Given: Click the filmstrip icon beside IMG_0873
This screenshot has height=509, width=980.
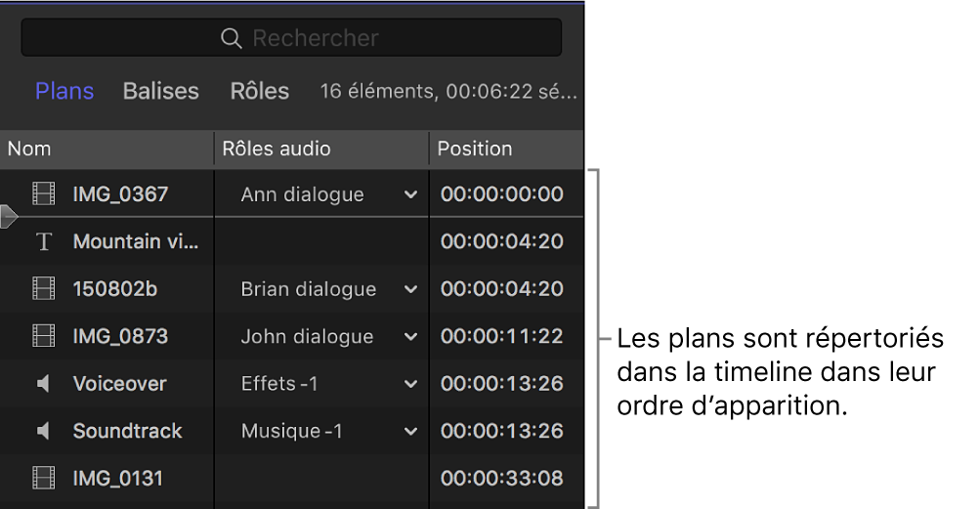Looking at the screenshot, I should [43, 337].
